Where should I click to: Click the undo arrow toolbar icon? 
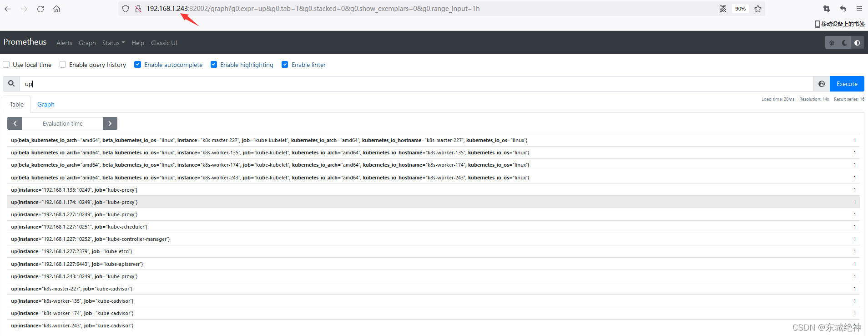843,9
